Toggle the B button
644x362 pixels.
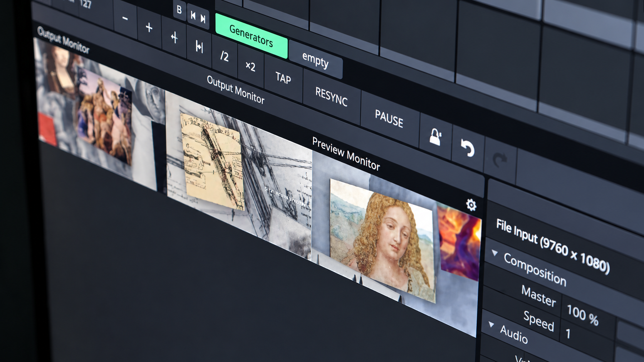[x=179, y=9]
